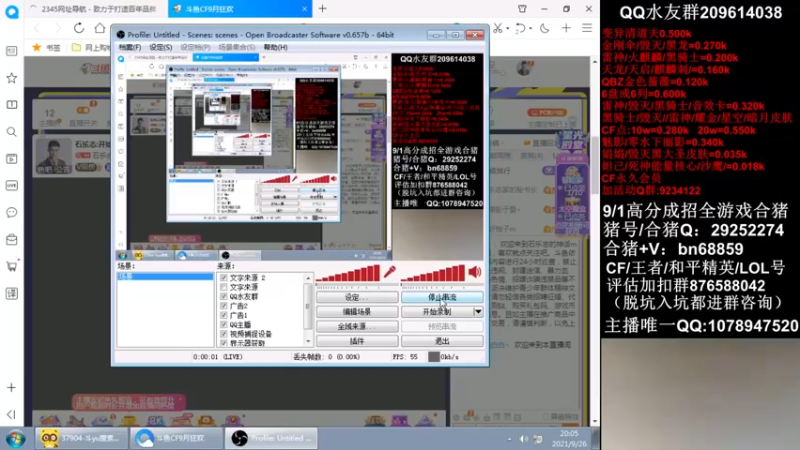This screenshot has width=800, height=450.
Task: Collapse the browser sidebar arrow
Action: (11, 414)
